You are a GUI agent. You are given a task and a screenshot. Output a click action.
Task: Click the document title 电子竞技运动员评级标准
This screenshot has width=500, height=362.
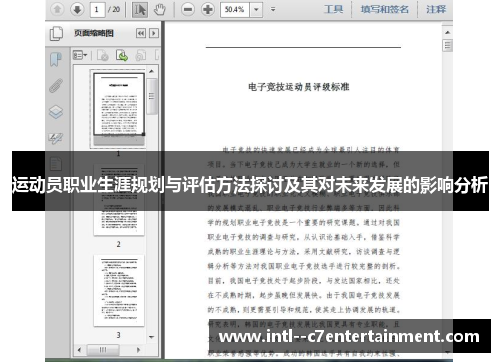[x=298, y=87]
